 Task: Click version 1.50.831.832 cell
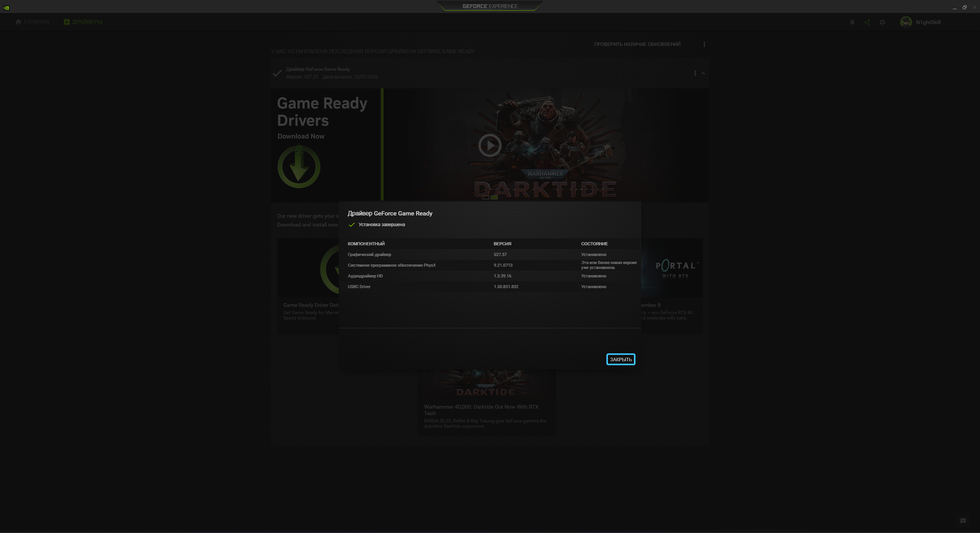coord(506,287)
